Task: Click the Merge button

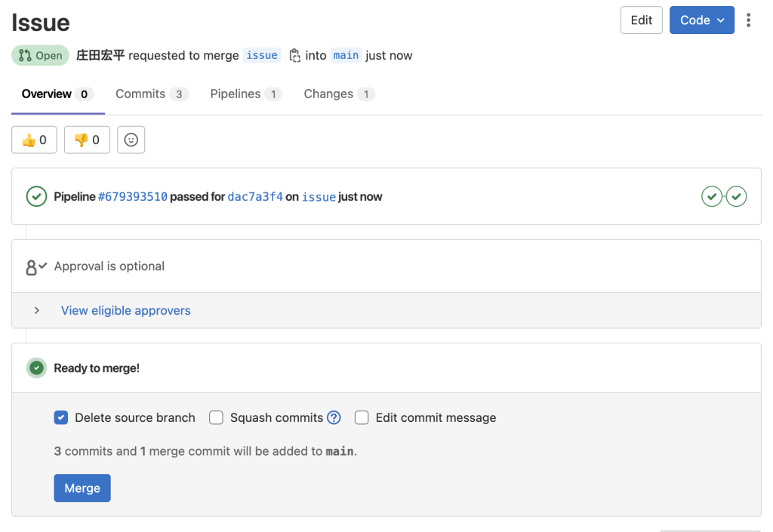Action: [82, 487]
